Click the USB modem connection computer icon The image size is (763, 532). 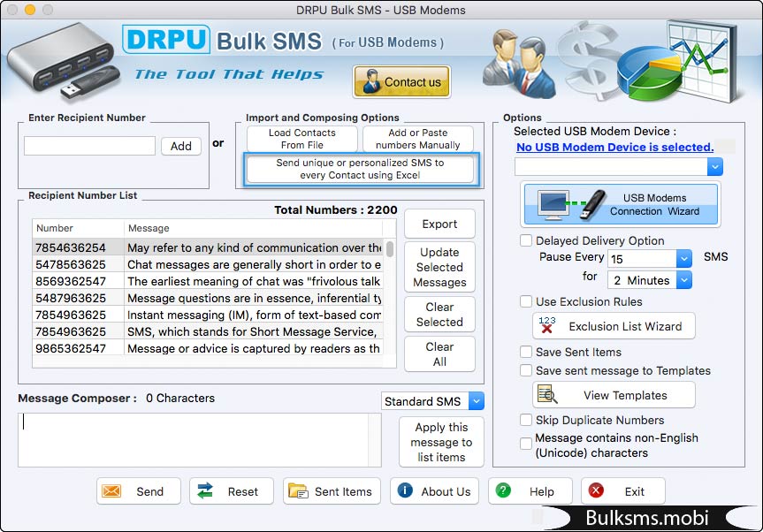coord(553,204)
